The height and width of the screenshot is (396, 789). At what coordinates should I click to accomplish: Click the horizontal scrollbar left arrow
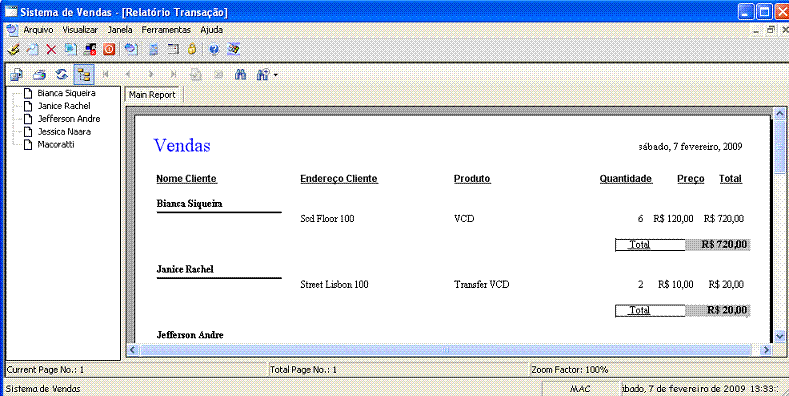pyautogui.click(x=132, y=349)
